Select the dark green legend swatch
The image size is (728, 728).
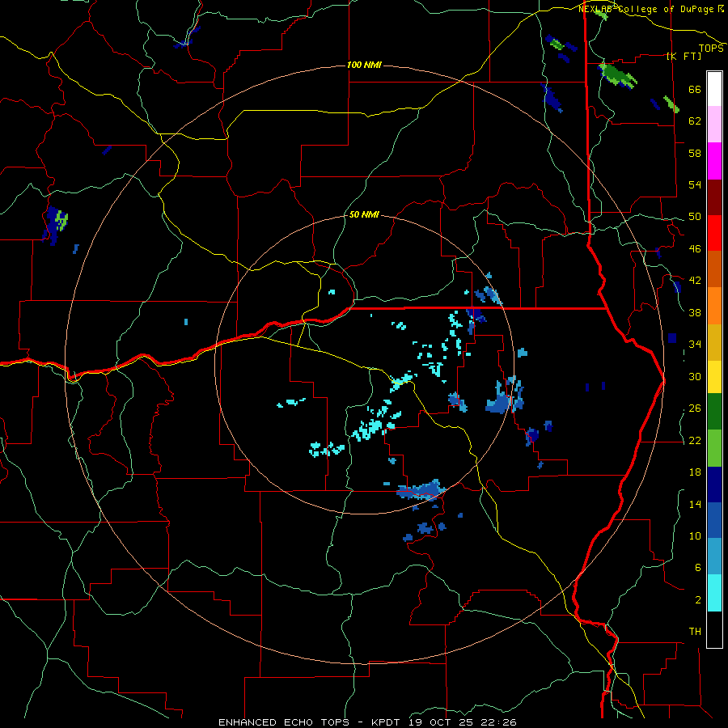tap(714, 412)
